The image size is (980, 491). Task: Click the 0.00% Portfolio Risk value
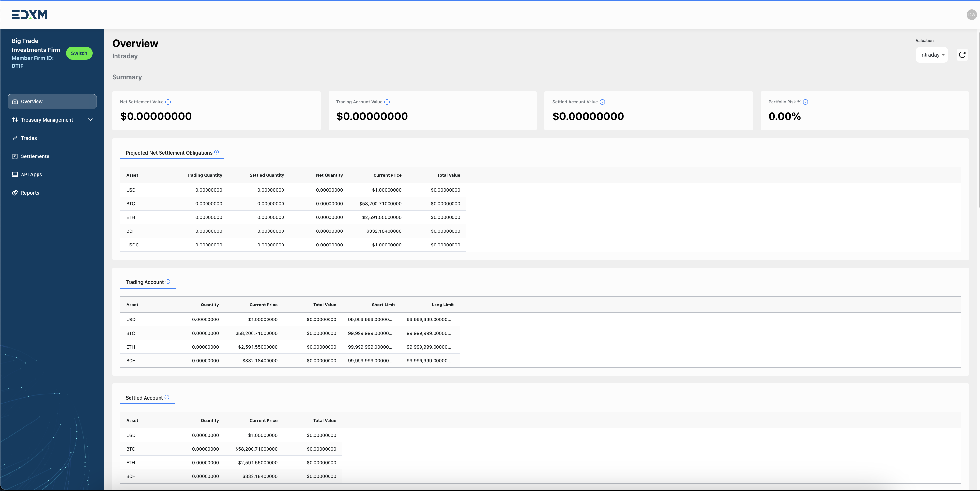point(785,116)
